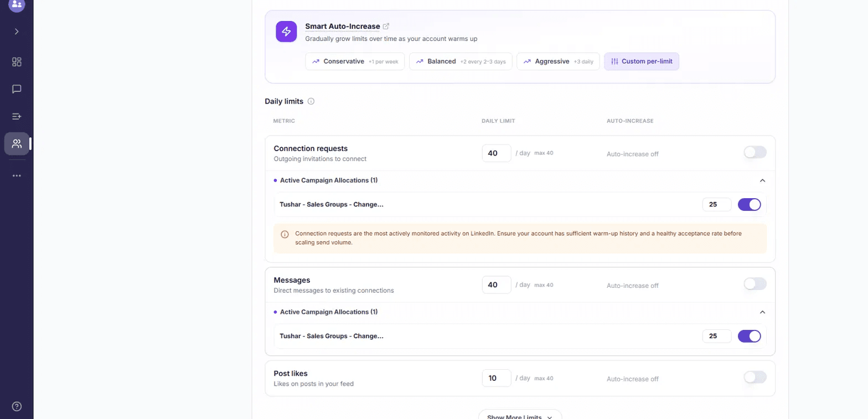
Task: Click the Smart Auto-Increase title link
Action: [343, 26]
